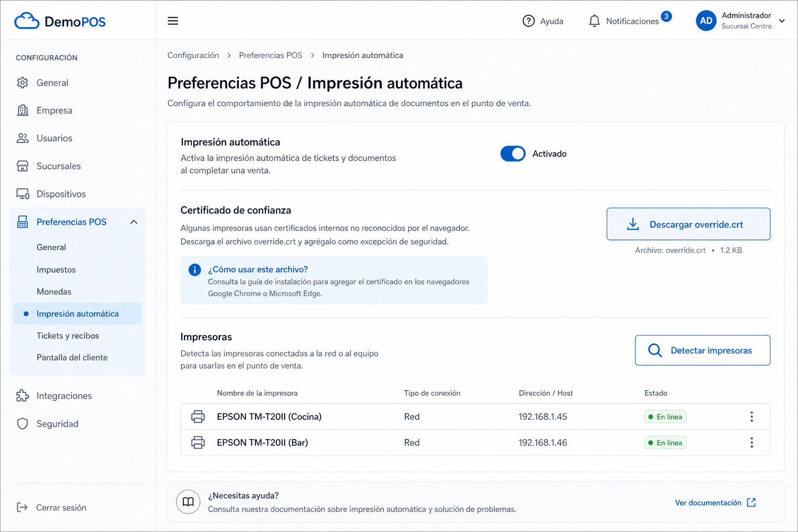Click the Empresa building icon

point(22,110)
